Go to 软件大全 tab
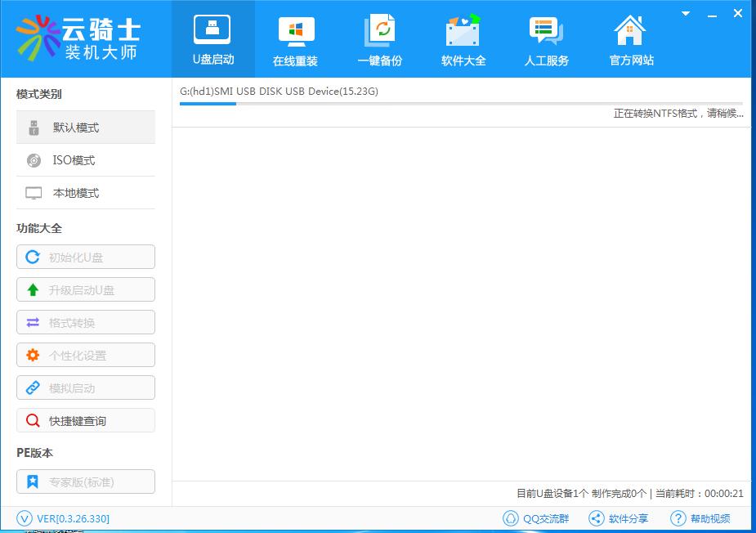This screenshot has width=756, height=533. click(463, 40)
